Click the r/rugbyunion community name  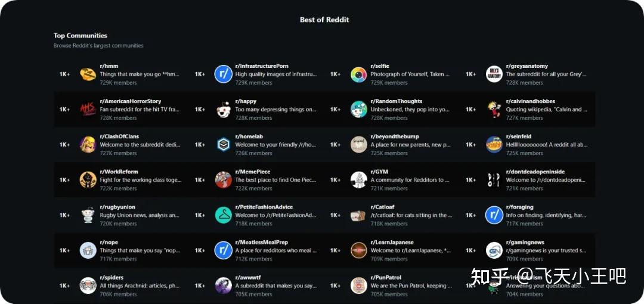click(117, 207)
